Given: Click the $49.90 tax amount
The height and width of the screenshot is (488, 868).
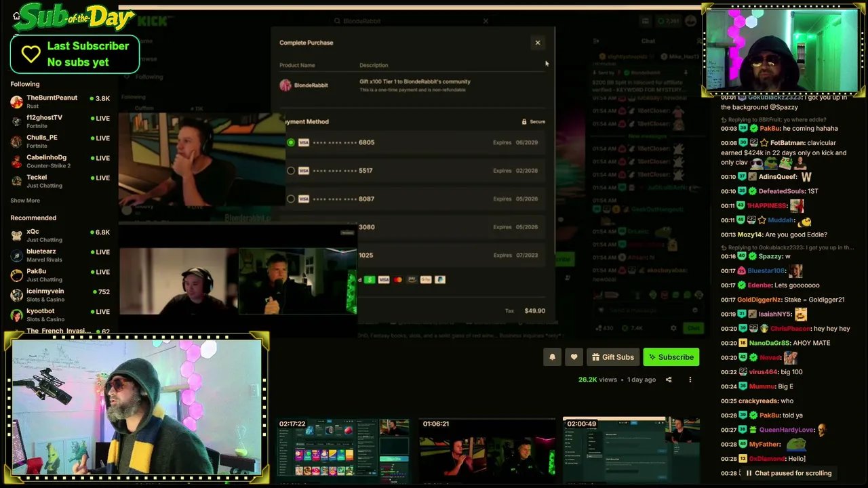Looking at the screenshot, I should coord(535,311).
